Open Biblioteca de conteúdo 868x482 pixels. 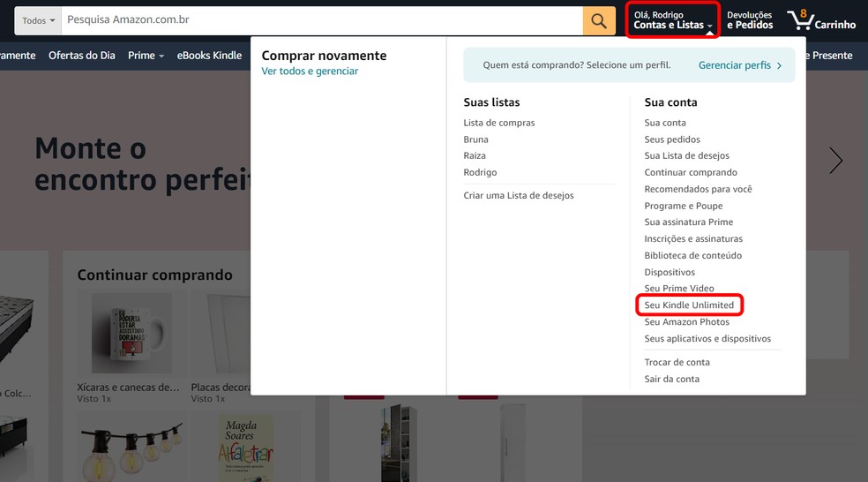(x=692, y=255)
